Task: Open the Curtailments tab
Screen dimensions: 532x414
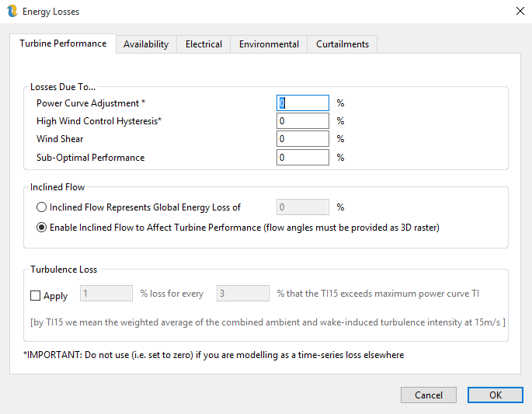Action: pyautogui.click(x=342, y=44)
